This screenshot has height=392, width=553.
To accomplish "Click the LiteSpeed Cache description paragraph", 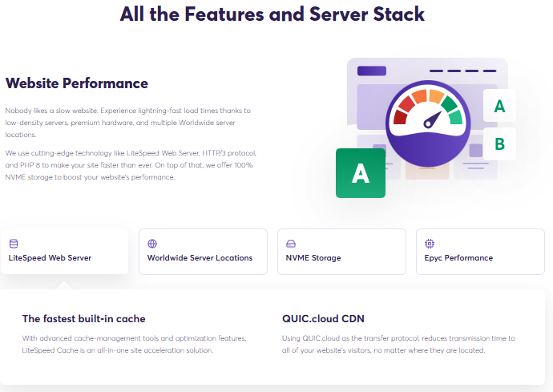I will tap(135, 344).
